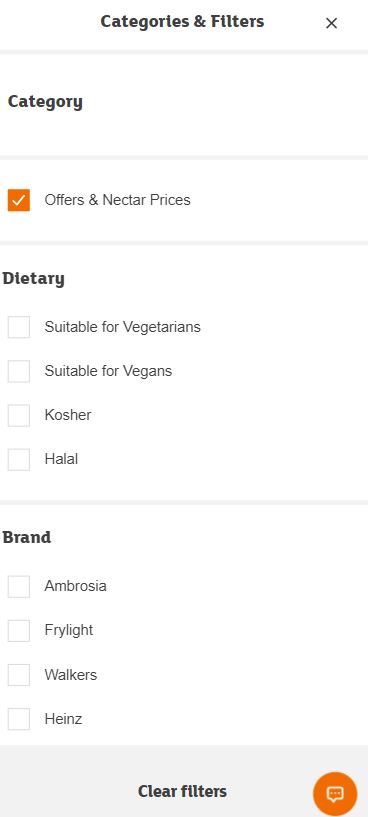Screen dimensions: 368x817
Task: Click the Offers & Nectar Prices label text
Action: point(117,200)
